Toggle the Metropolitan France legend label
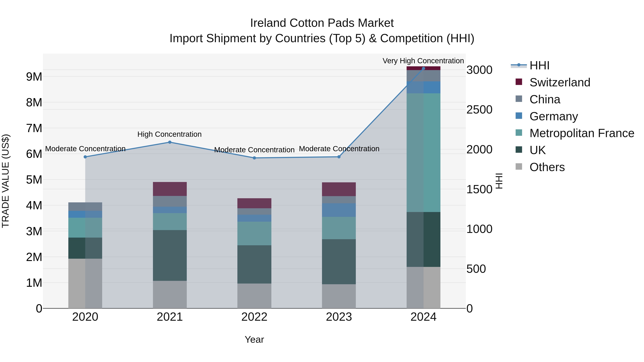Viewport: 644px width, 362px height. (x=582, y=133)
